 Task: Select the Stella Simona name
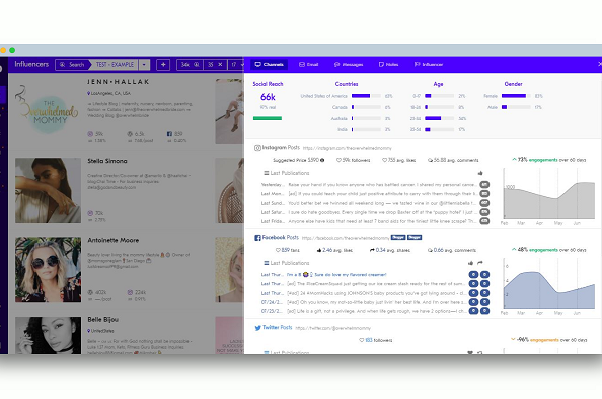coord(107,161)
